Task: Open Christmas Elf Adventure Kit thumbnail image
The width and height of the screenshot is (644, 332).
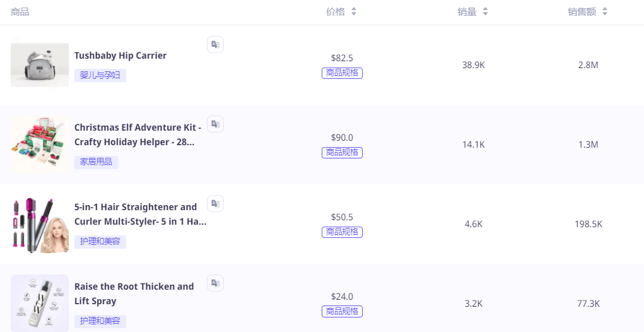Action: (x=40, y=144)
